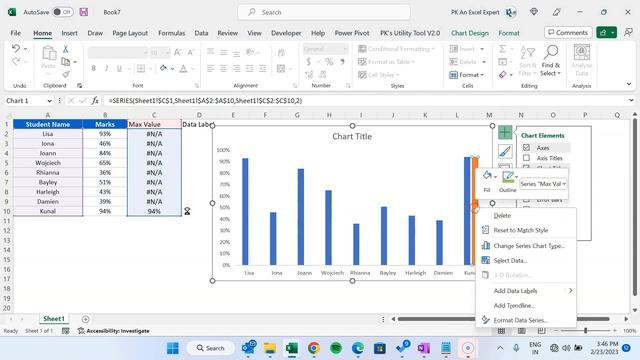
Task: Expand the formula bar chevron
Action: click(x=631, y=100)
